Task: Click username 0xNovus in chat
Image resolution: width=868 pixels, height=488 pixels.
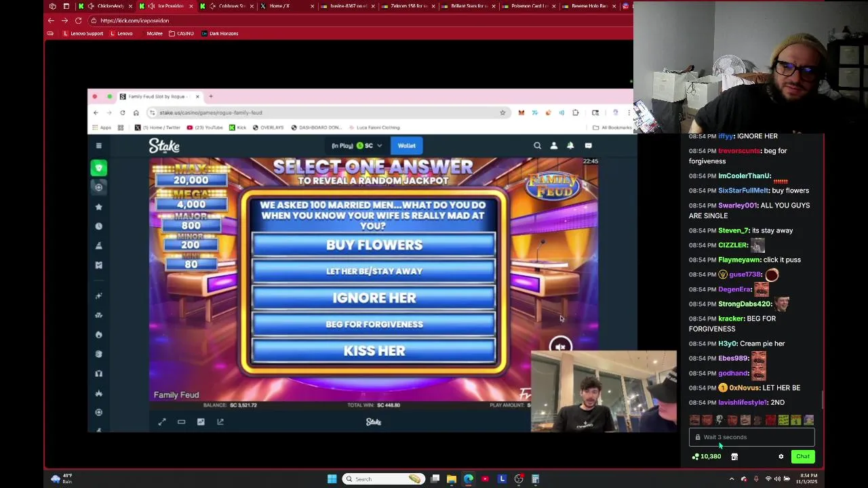Action: pyautogui.click(x=745, y=388)
